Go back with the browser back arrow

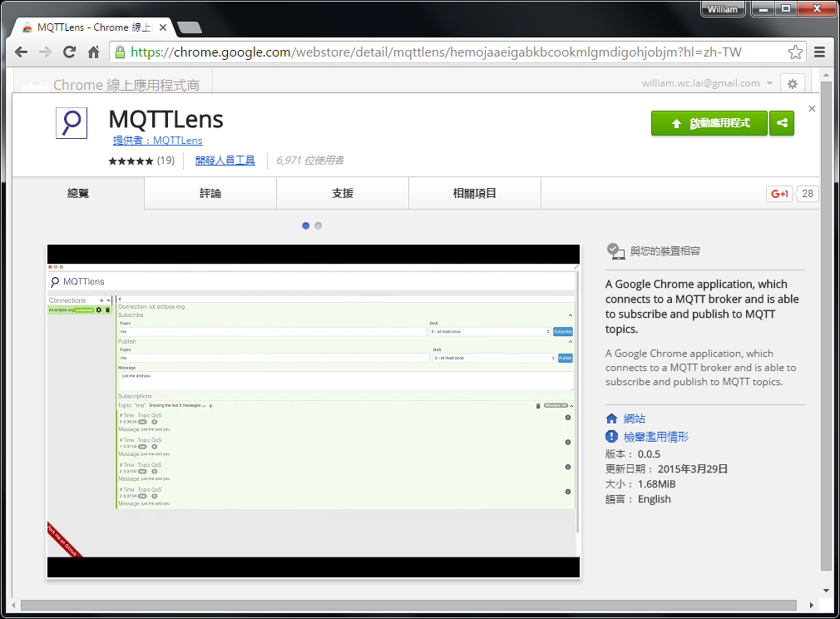pos(22,52)
